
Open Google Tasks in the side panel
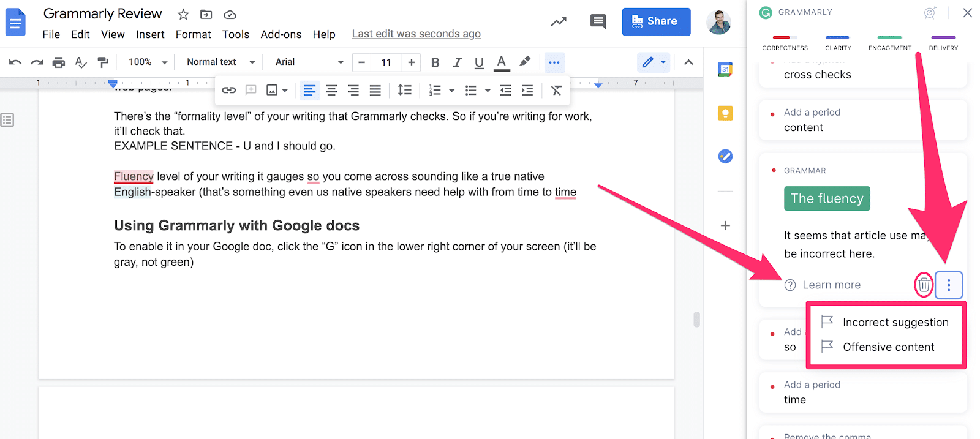coord(725,156)
